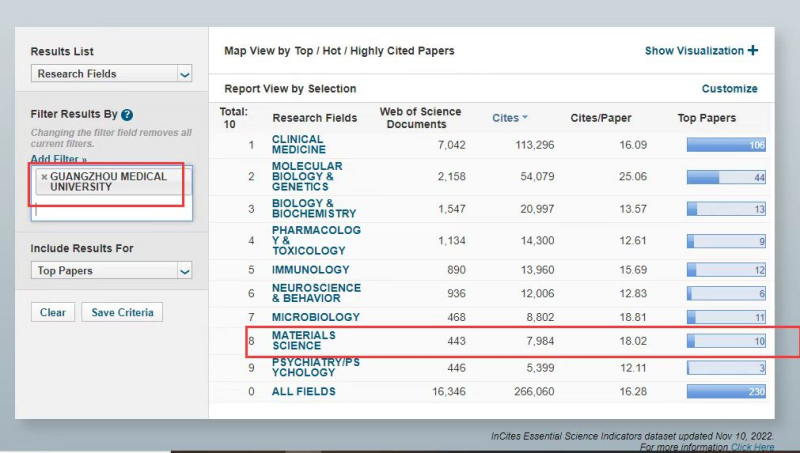Open the Clinical Medicine research field

(298, 145)
